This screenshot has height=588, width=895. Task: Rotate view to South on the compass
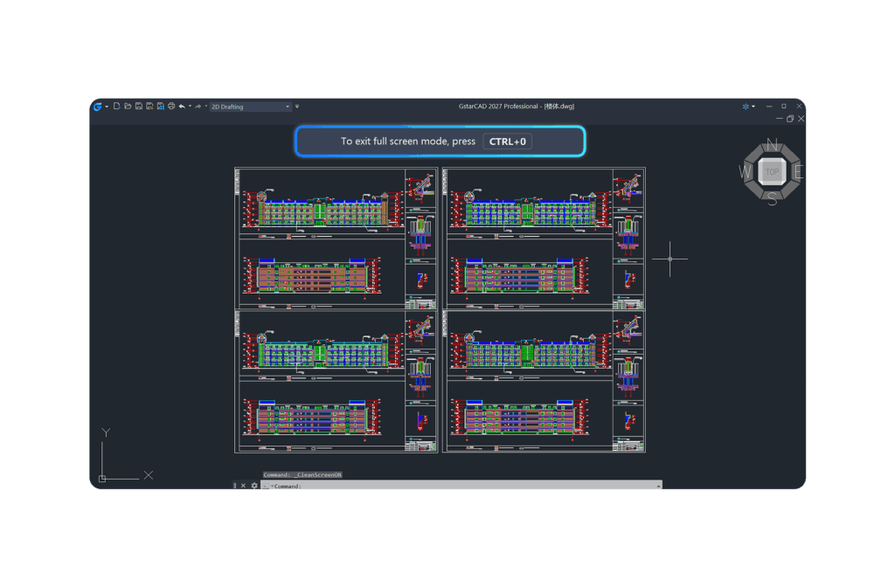point(772,199)
